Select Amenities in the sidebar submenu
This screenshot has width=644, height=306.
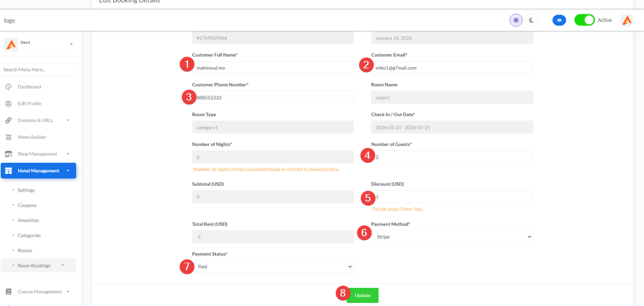29,220
